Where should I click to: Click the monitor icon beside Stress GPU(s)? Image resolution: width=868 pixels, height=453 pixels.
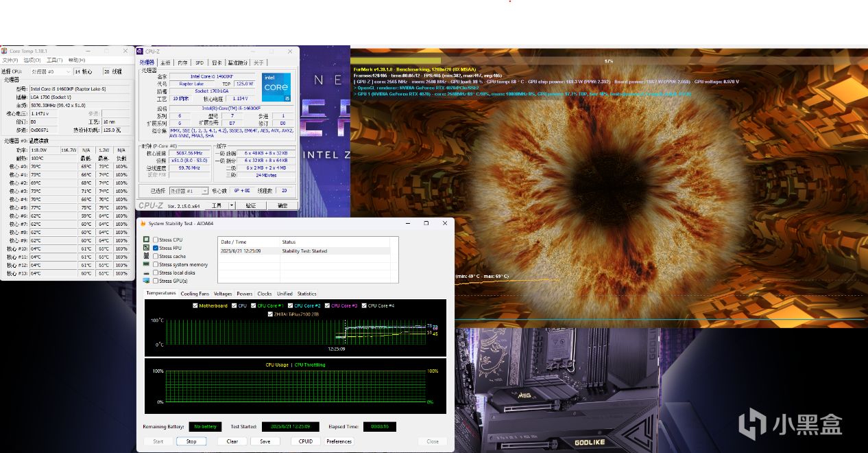(x=146, y=281)
